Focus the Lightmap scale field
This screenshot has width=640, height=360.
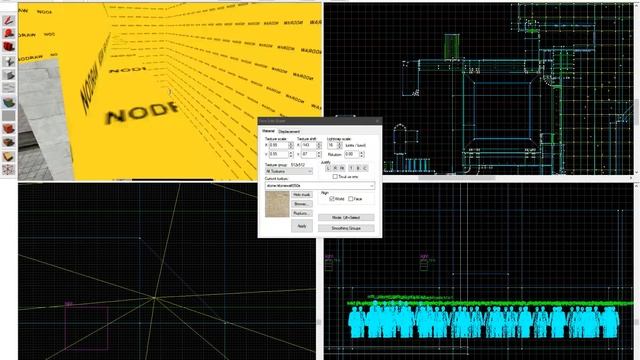(332, 145)
